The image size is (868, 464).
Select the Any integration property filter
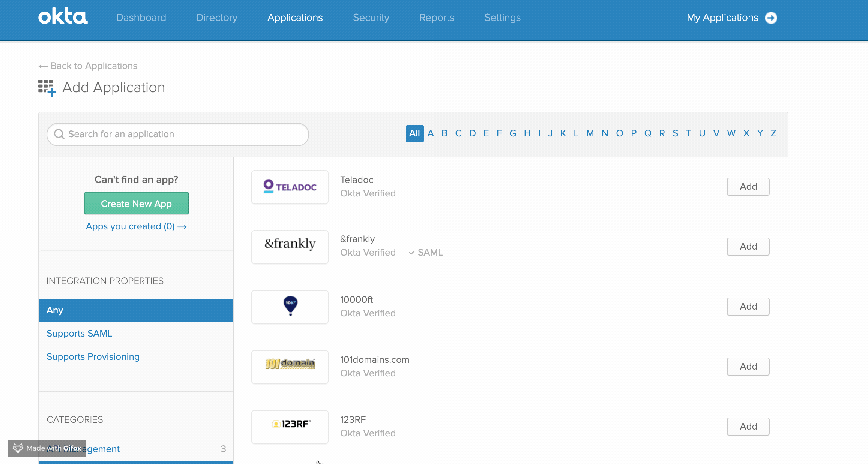55,310
